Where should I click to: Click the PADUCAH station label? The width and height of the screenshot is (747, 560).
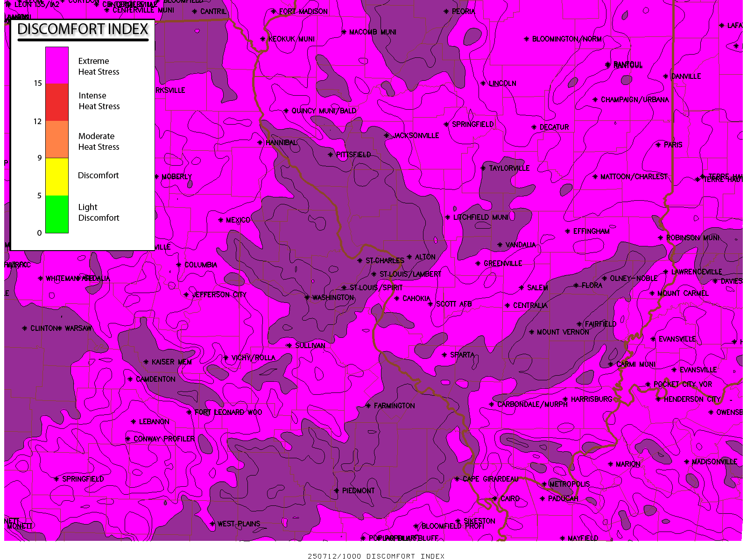563,499
